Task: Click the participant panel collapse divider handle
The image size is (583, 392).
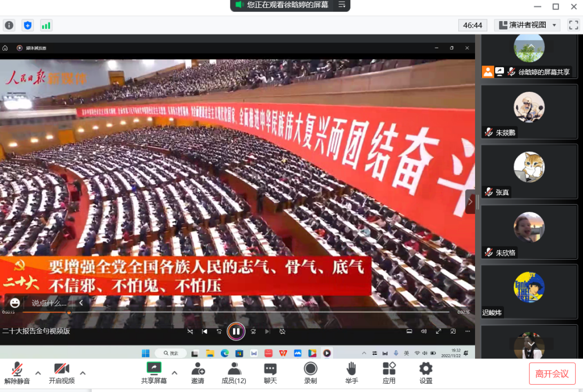Action: 477,202
